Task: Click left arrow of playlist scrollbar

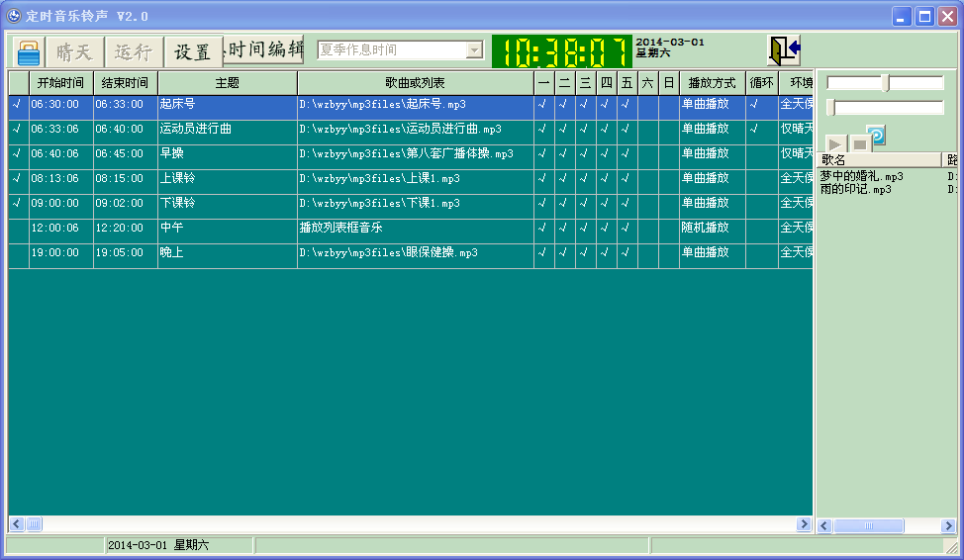Action: click(824, 525)
